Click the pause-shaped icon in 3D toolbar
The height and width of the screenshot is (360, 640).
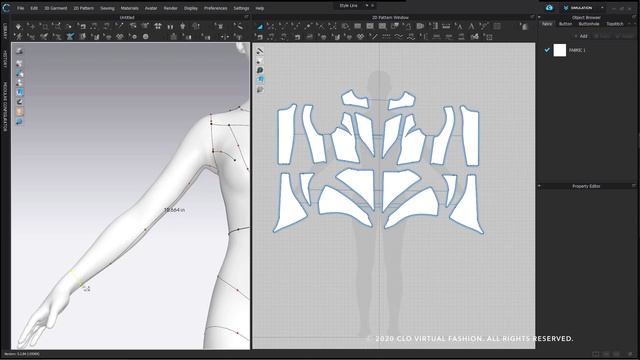tap(170, 27)
